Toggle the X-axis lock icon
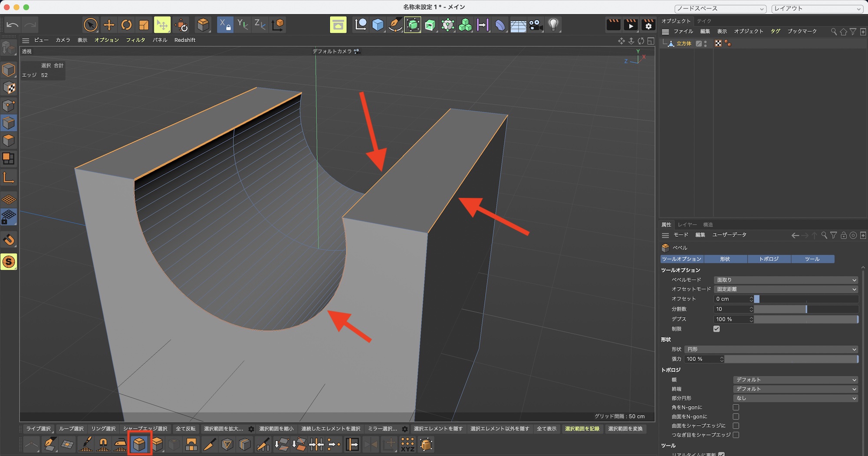 224,25
